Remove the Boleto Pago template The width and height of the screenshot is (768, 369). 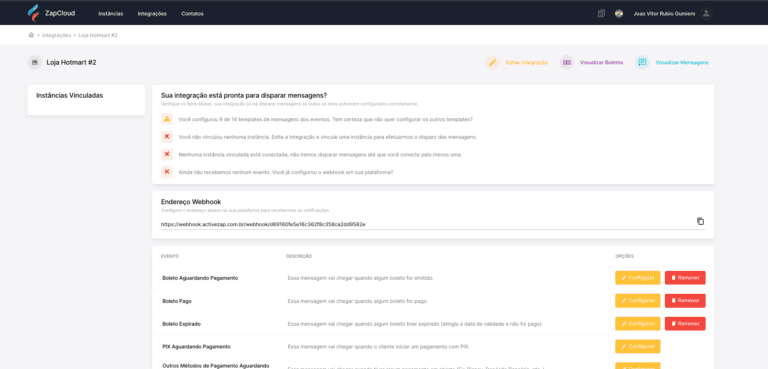tap(685, 300)
